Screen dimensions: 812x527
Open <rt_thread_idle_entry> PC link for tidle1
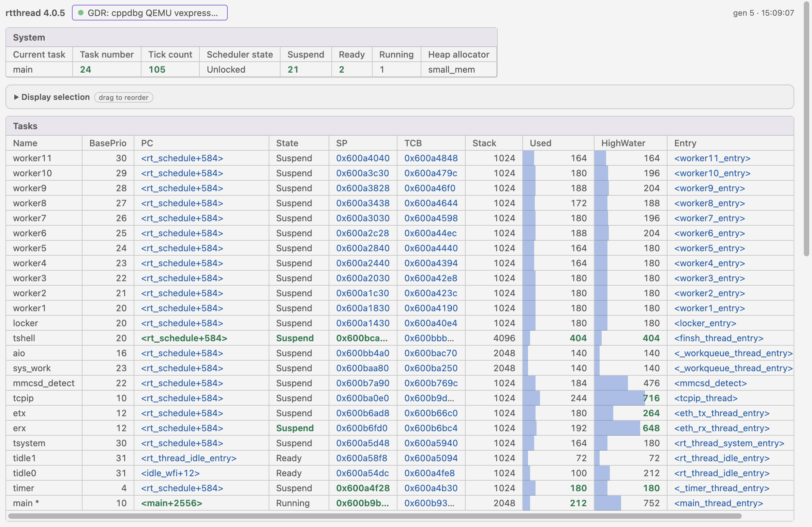tap(189, 458)
